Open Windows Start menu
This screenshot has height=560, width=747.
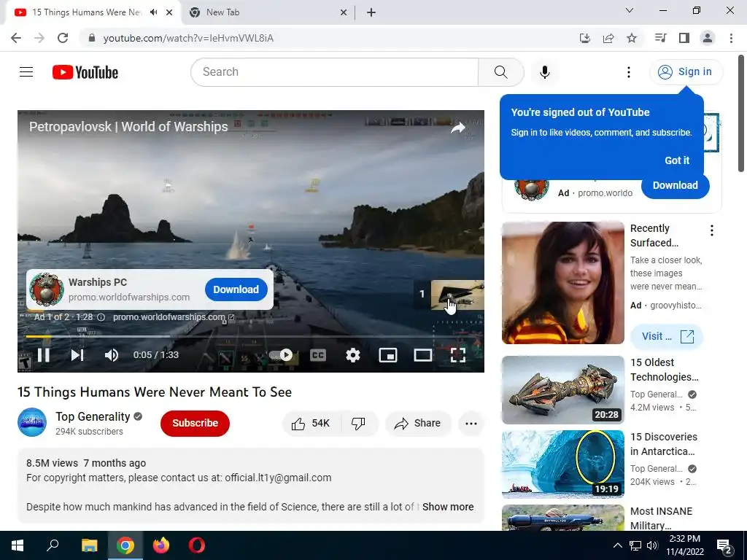tap(18, 545)
